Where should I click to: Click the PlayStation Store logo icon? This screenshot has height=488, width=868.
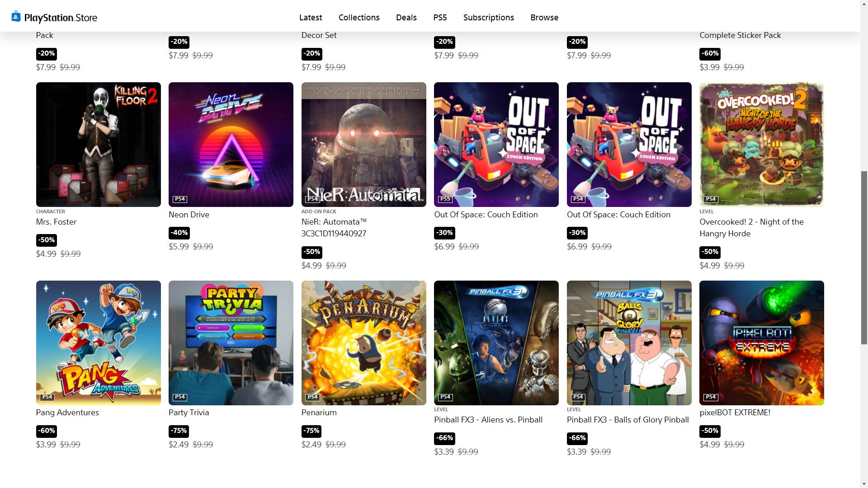pos(16,17)
